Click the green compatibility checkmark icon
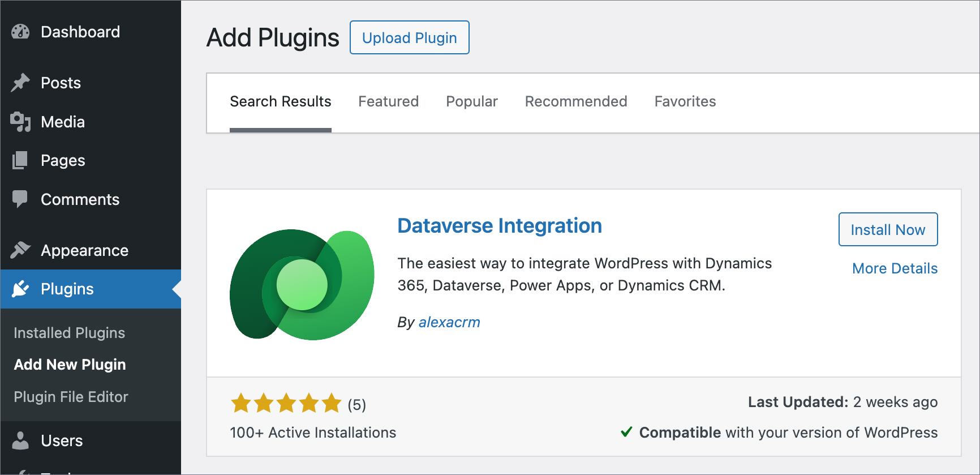The height and width of the screenshot is (475, 980). tap(626, 432)
